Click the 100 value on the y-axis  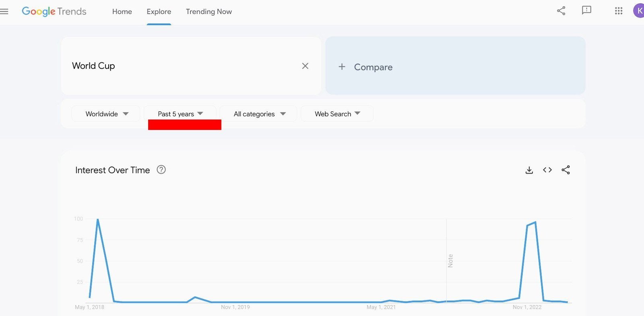click(x=78, y=219)
